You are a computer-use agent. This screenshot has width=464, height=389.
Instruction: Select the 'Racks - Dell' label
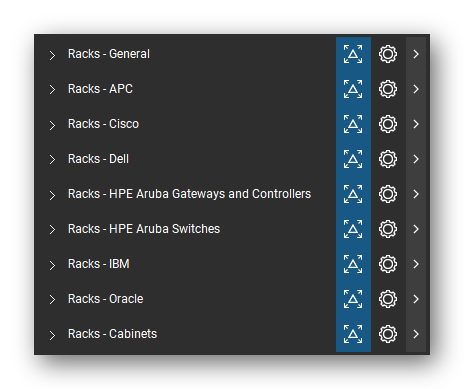click(98, 159)
